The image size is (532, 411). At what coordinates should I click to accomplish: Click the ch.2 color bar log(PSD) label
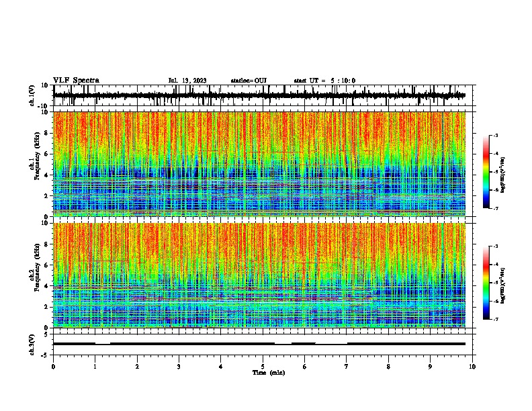click(503, 285)
